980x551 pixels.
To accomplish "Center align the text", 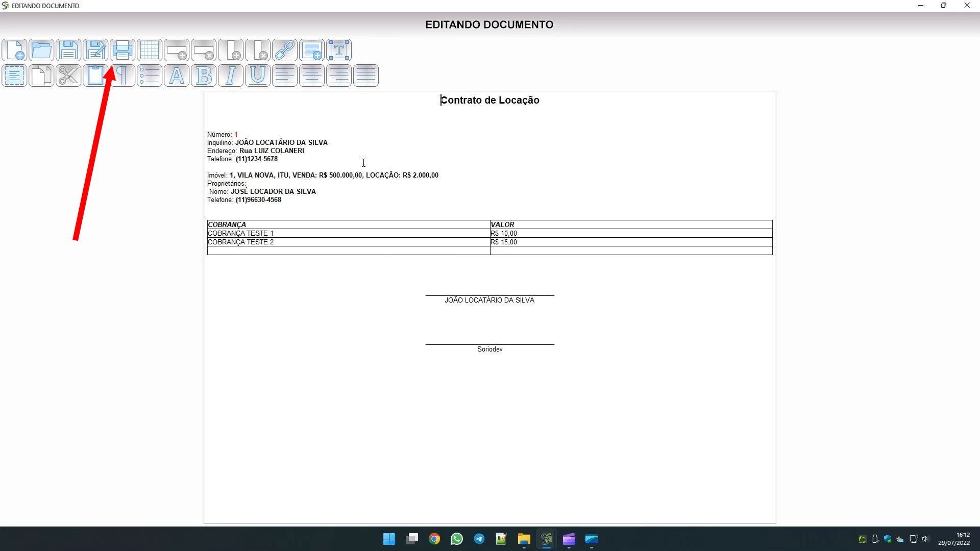I will pyautogui.click(x=312, y=76).
